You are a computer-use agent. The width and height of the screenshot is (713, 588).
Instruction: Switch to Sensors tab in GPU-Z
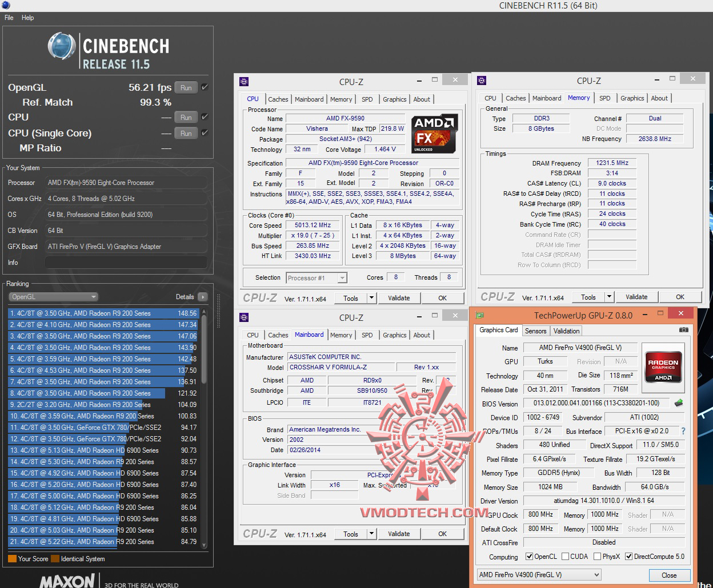[x=535, y=331]
